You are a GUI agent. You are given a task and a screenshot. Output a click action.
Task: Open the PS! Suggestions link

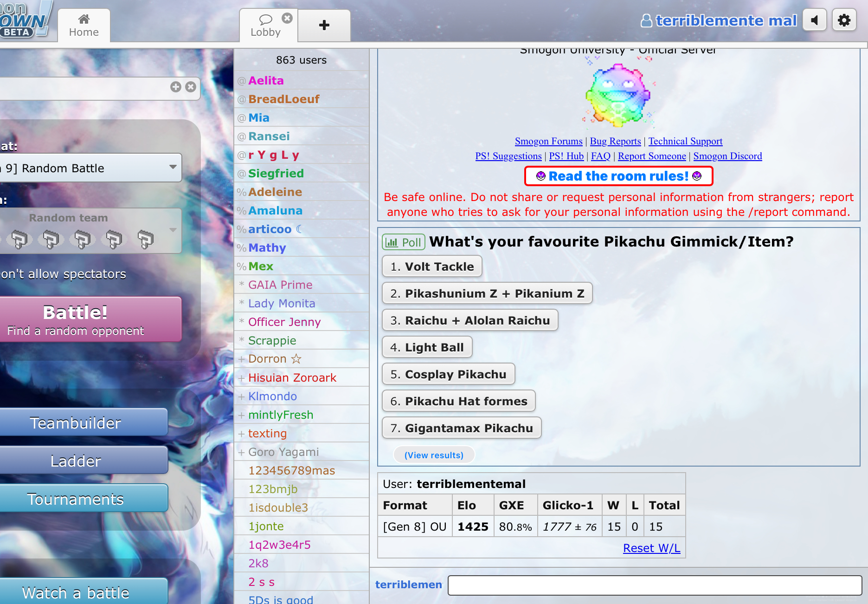[508, 156]
